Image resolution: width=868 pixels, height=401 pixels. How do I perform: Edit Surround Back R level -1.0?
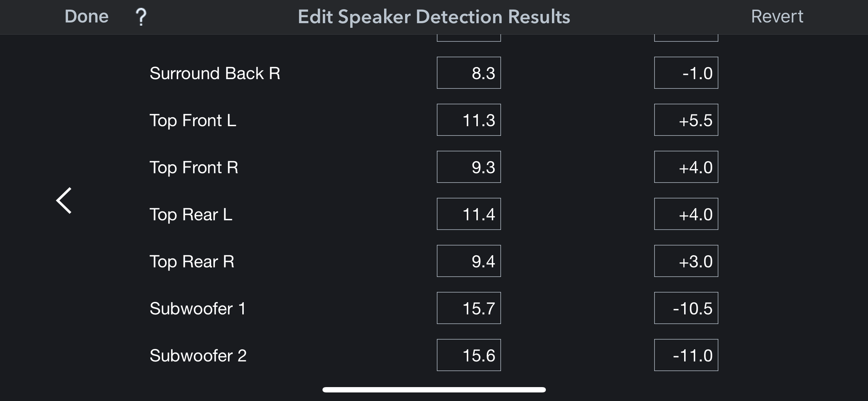pos(686,73)
